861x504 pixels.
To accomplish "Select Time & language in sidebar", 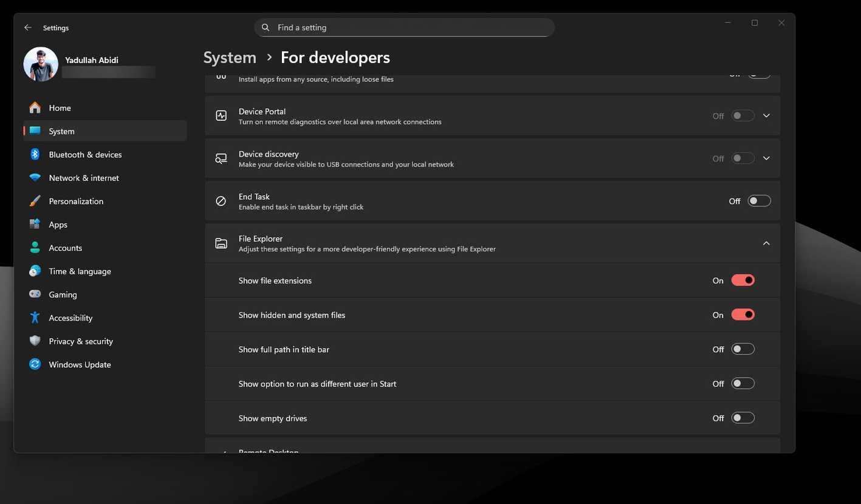I will pyautogui.click(x=105, y=271).
